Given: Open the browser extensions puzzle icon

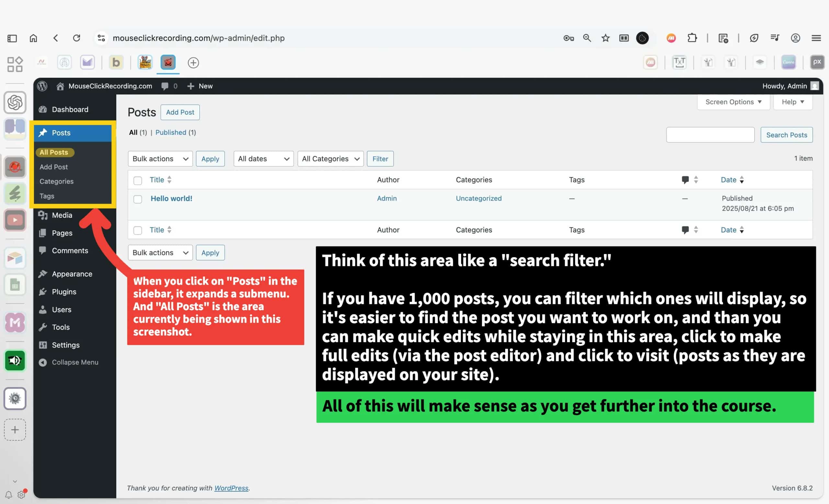Looking at the screenshot, I should pyautogui.click(x=692, y=38).
